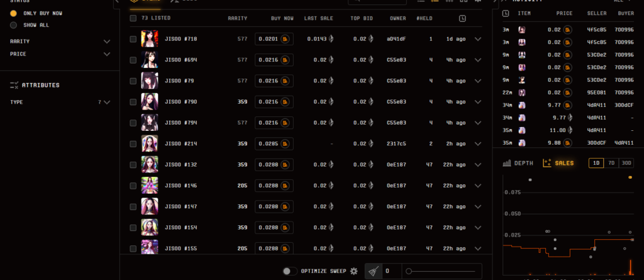Click Blur icon on 0.0201 buy button

click(x=285, y=39)
